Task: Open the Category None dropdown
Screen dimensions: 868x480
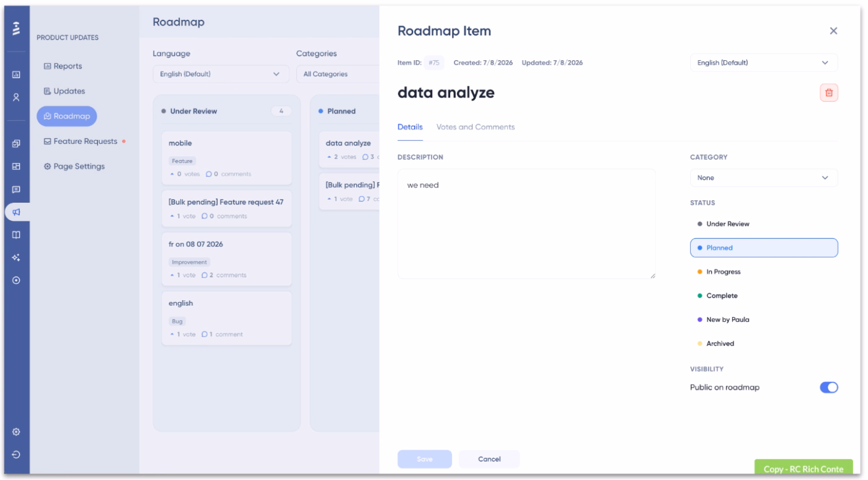Action: click(764, 177)
